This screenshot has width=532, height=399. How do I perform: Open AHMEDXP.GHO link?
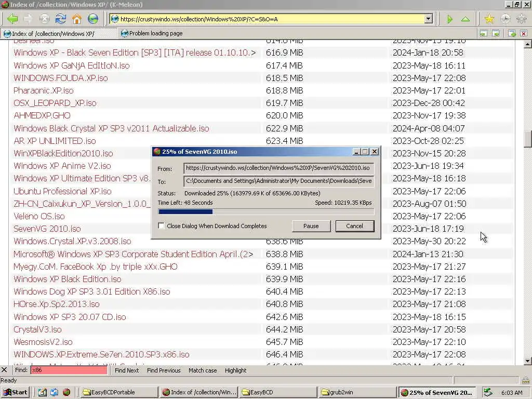pos(42,116)
